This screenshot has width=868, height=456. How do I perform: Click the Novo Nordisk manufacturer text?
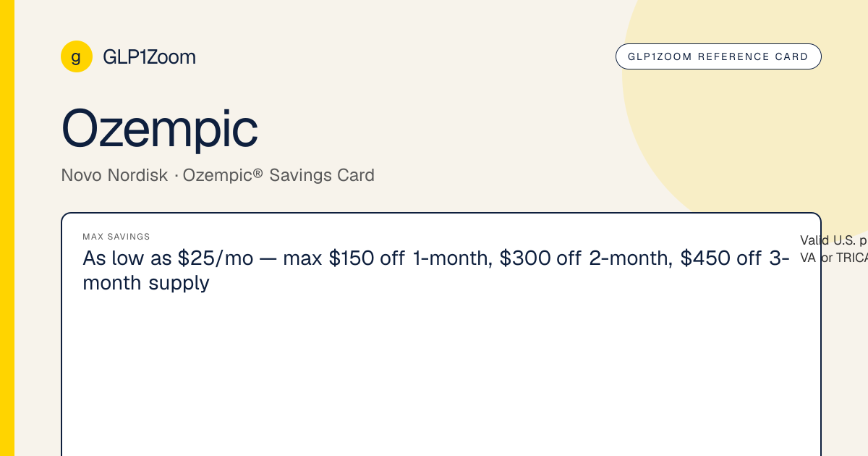click(114, 175)
